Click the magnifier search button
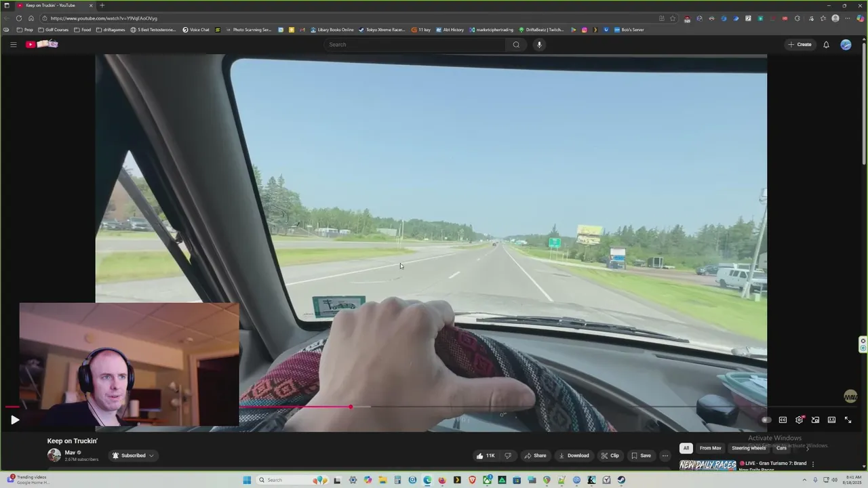Image resolution: width=868 pixels, height=488 pixels. click(516, 45)
